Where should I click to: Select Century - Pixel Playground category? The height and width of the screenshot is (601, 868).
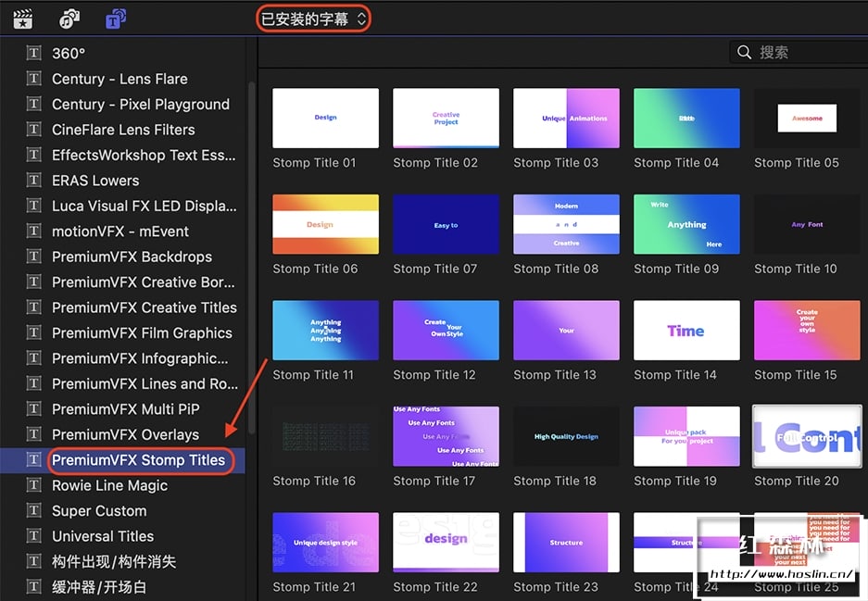point(123,104)
